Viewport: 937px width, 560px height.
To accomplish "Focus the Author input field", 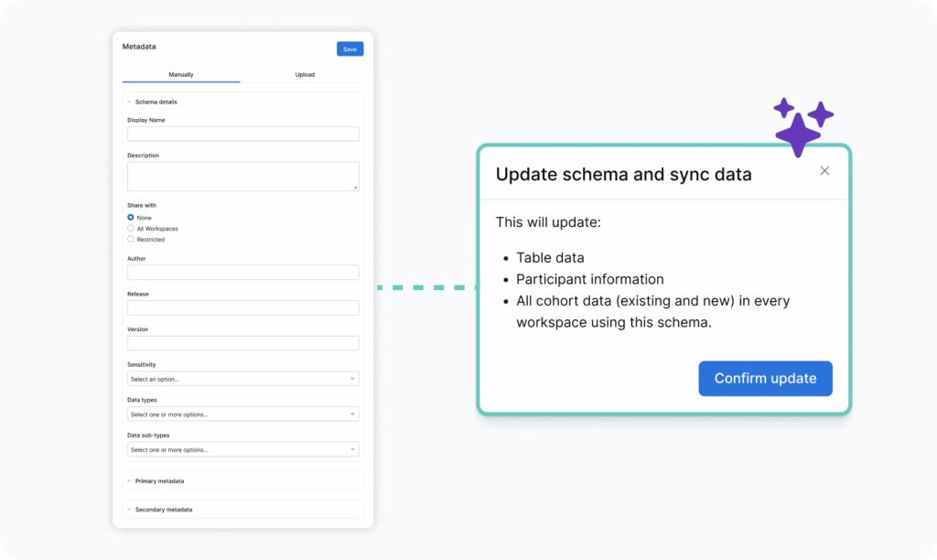I will coord(243,273).
